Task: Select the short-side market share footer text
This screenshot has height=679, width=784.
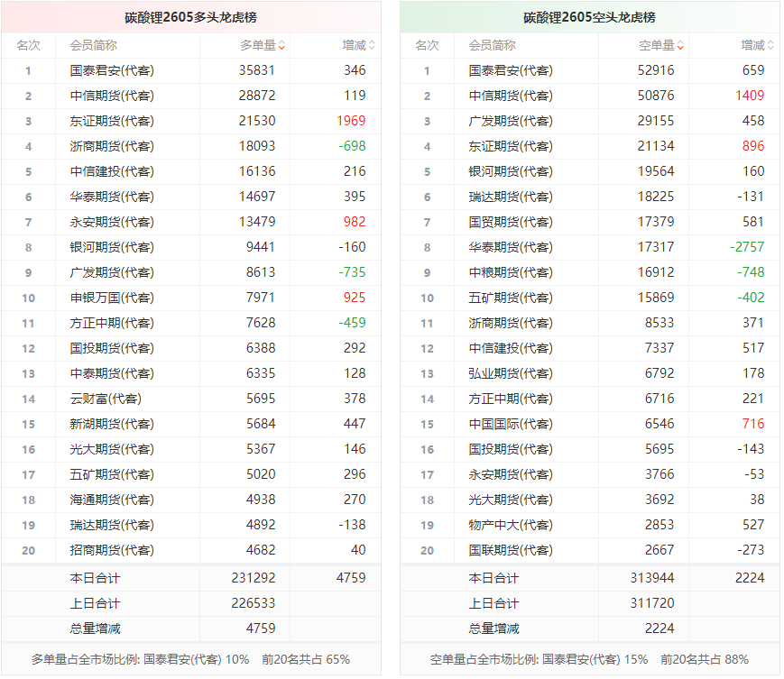Action: click(x=589, y=659)
